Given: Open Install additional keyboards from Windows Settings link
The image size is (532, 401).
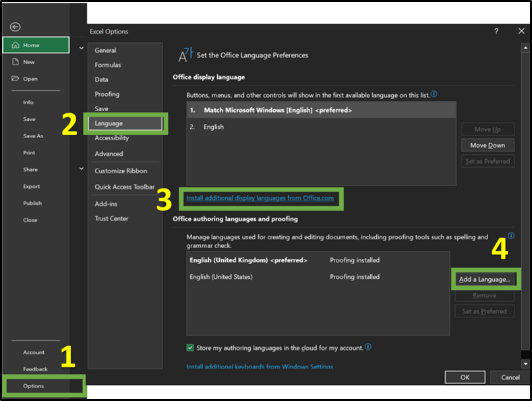Looking at the screenshot, I should point(260,367).
